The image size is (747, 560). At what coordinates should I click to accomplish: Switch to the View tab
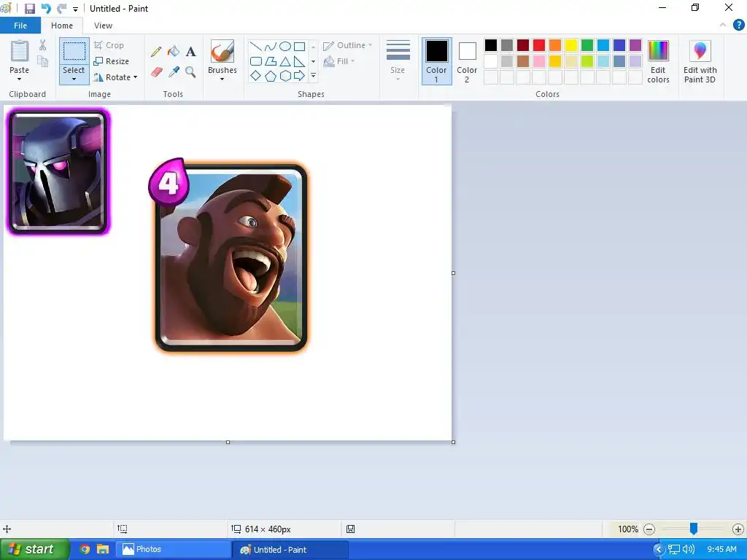pyautogui.click(x=103, y=26)
